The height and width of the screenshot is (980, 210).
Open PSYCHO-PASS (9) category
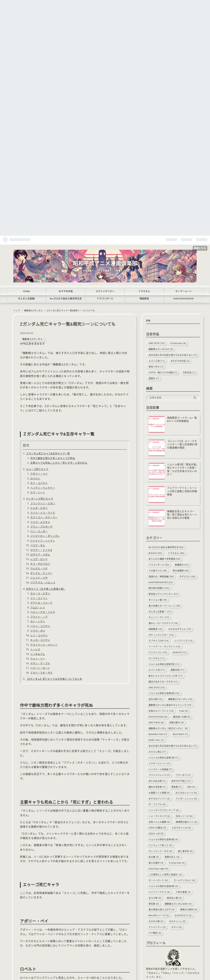point(158,716)
